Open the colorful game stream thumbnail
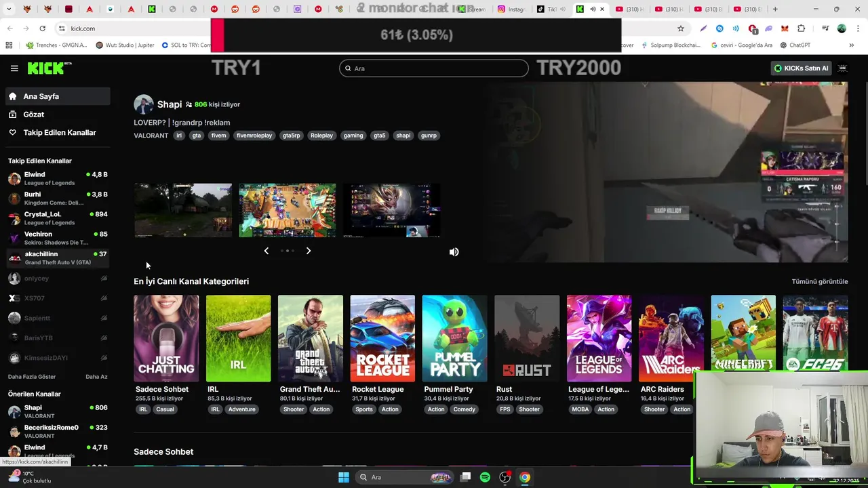Image resolution: width=868 pixels, height=488 pixels. point(287,210)
